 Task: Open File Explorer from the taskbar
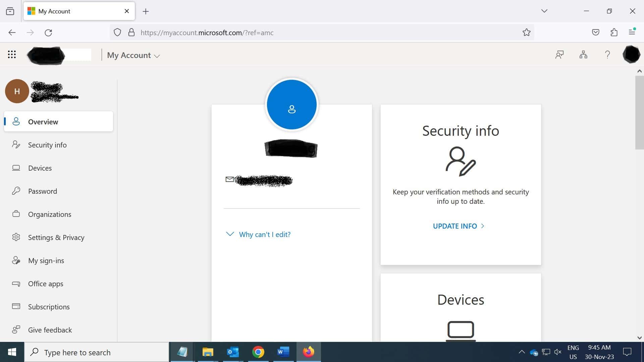click(208, 352)
